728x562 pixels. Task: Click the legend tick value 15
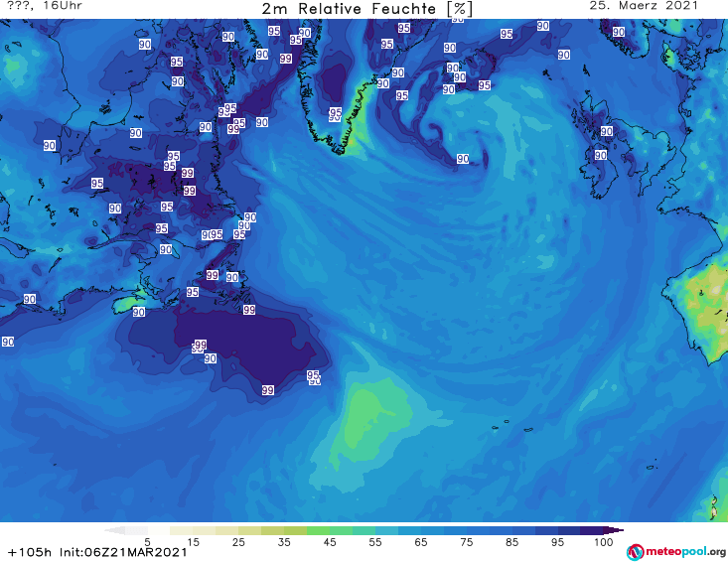(x=193, y=542)
